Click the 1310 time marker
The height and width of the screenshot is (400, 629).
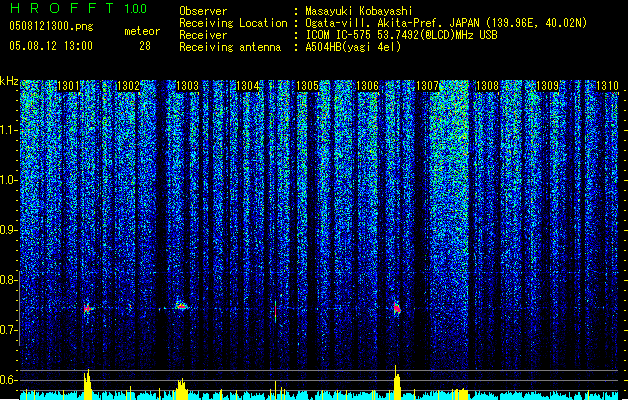[607, 86]
